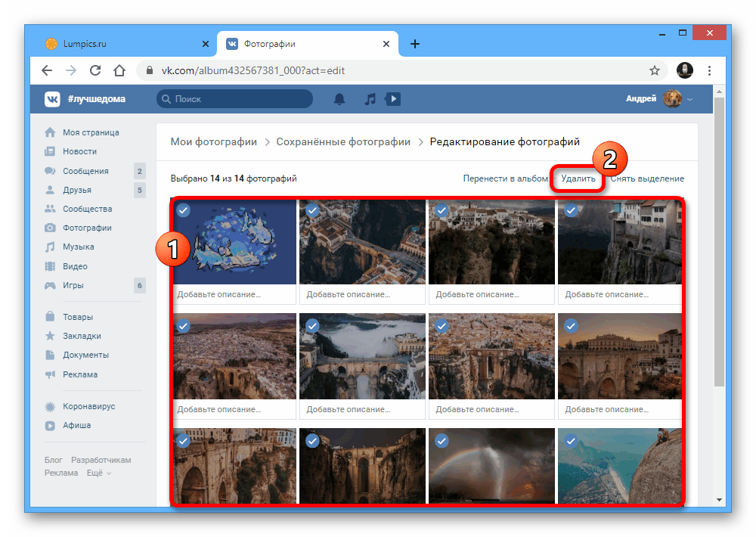The width and height of the screenshot is (756, 537).
Task: Click Удалить to delete selected photos
Action: [x=578, y=178]
